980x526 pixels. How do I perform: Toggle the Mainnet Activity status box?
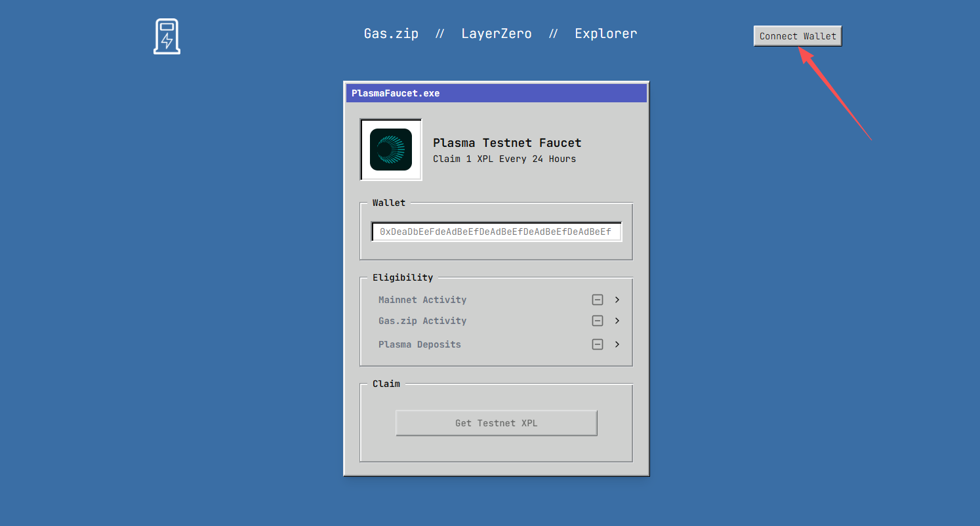[x=598, y=300]
